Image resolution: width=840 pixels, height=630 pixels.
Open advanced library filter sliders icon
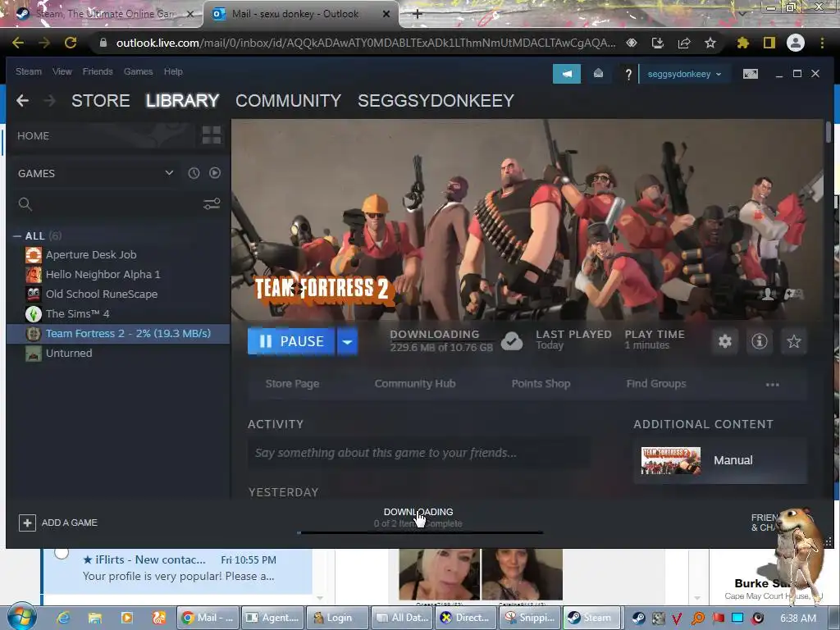click(212, 203)
